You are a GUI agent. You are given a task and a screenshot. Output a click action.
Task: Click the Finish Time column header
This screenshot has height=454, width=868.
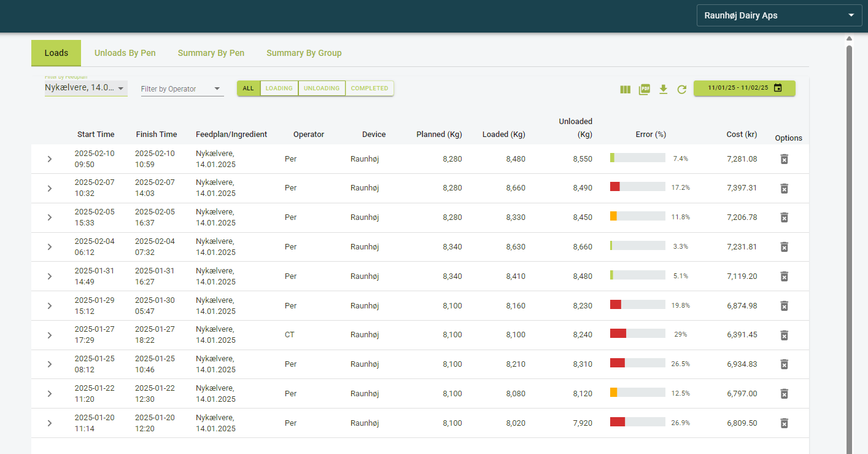coord(157,135)
